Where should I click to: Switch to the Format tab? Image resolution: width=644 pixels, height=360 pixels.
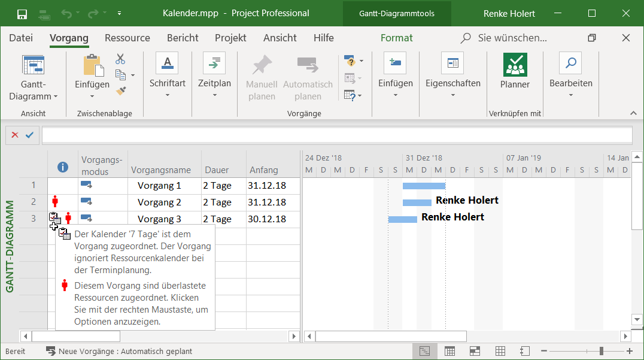pyautogui.click(x=396, y=38)
